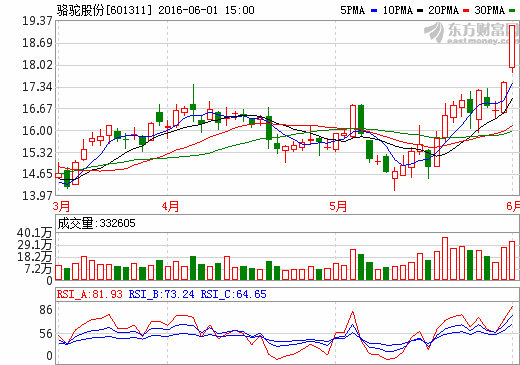This screenshot has width=520, height=365.
Task: Click the RSI_C:64.65 indicator label
Action: 233,294
